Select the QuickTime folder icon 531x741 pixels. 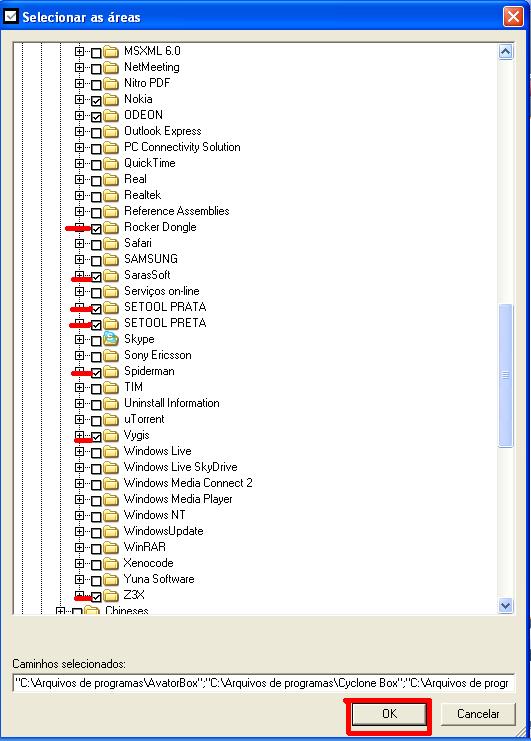[x=111, y=164]
